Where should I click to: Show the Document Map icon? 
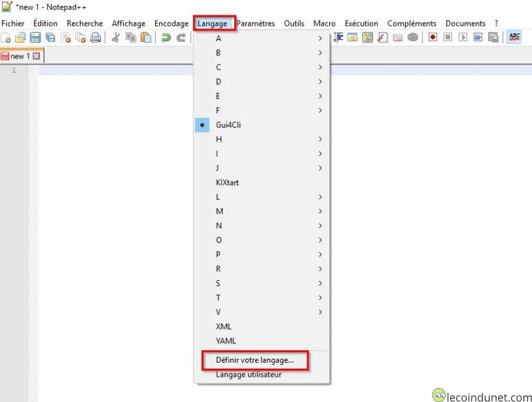coord(368,37)
